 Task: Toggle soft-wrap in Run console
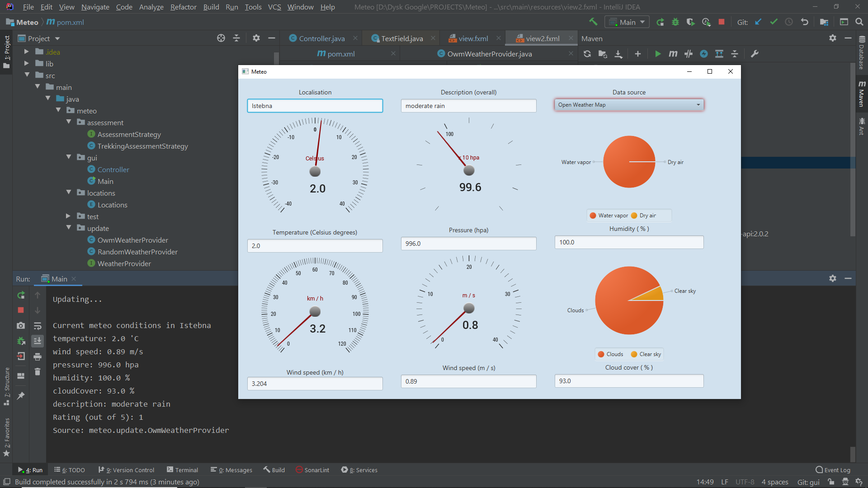[x=38, y=326]
